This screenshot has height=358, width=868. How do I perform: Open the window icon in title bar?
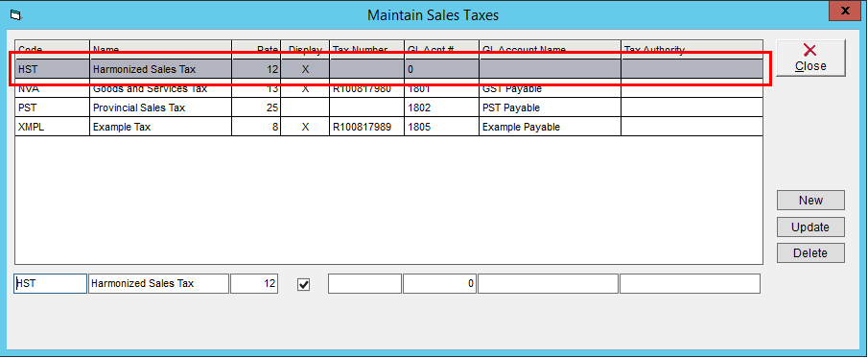pos(15,15)
